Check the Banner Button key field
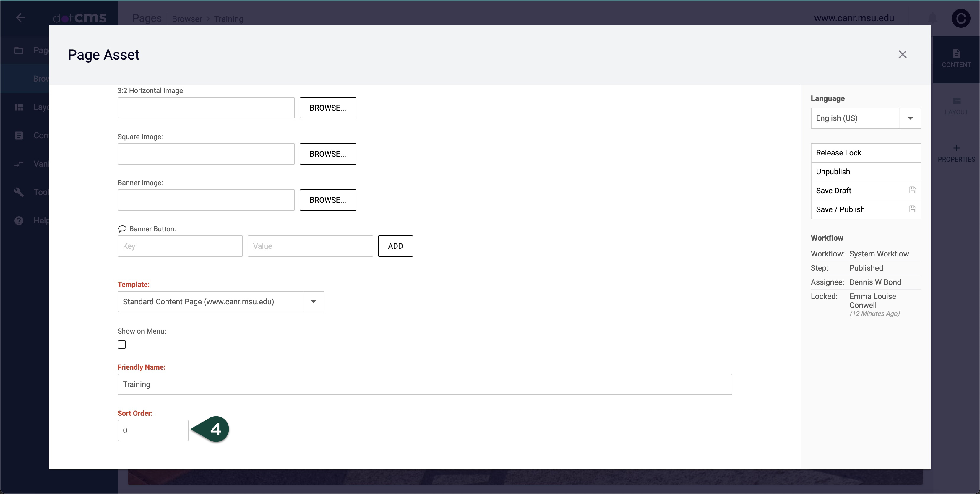The height and width of the screenshot is (494, 980). point(180,246)
